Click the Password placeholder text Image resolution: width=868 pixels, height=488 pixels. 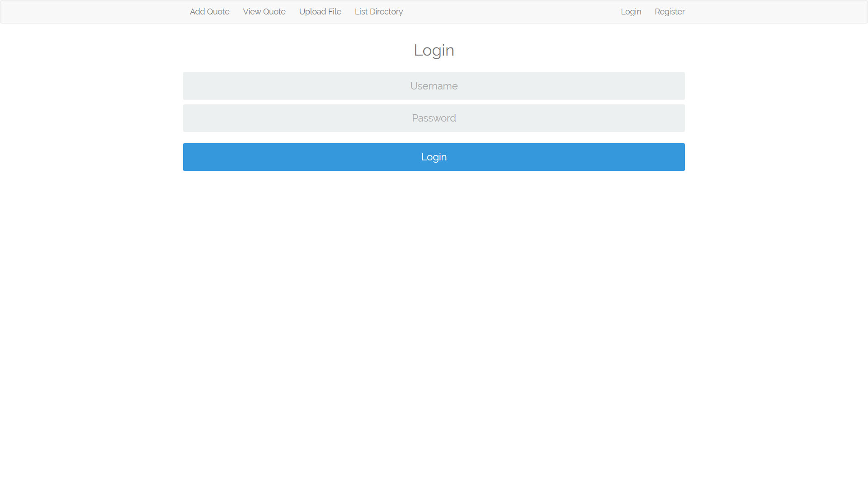click(x=434, y=118)
